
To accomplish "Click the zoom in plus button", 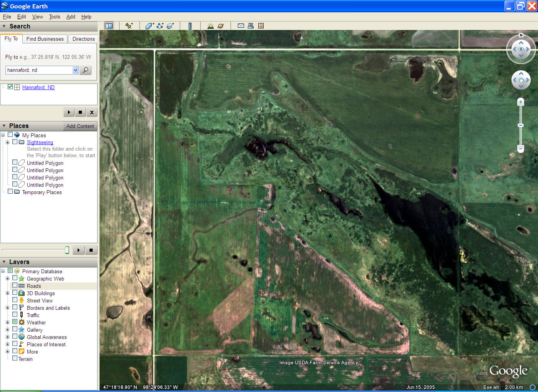I will [x=521, y=102].
